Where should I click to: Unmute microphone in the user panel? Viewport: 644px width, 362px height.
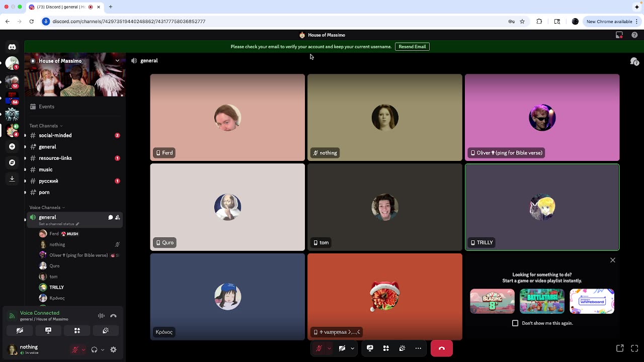(x=75, y=349)
